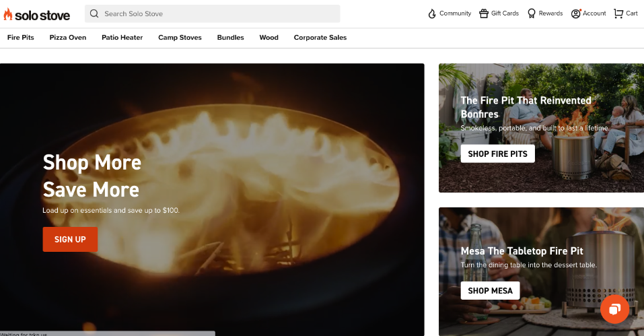644x336 pixels.
Task: Click the Account profile icon
Action: [x=576, y=13]
